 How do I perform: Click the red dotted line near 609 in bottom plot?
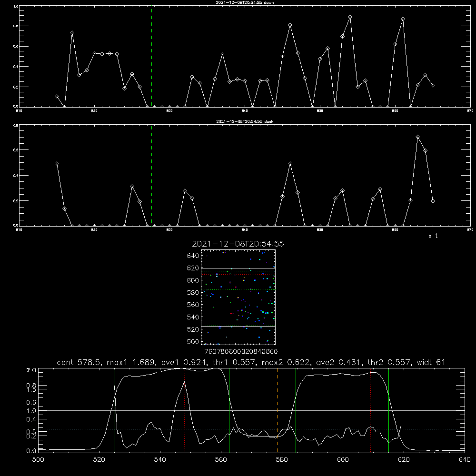371,410
